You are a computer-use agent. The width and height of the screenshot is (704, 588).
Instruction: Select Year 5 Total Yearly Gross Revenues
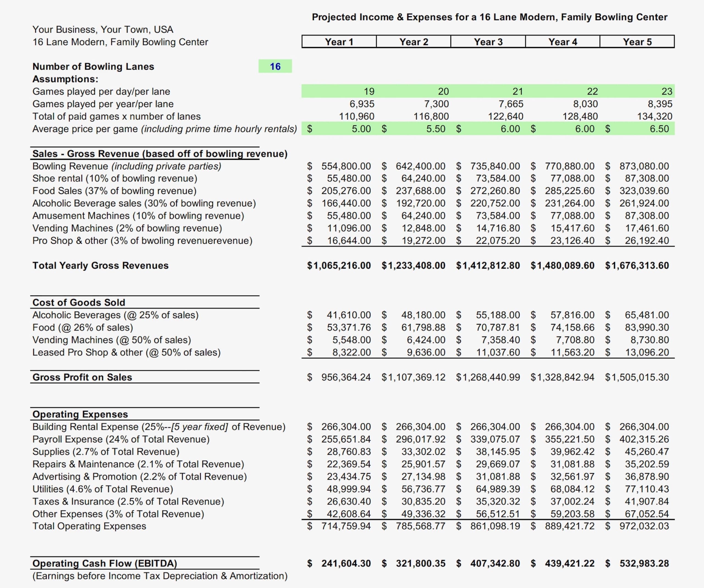pyautogui.click(x=637, y=265)
